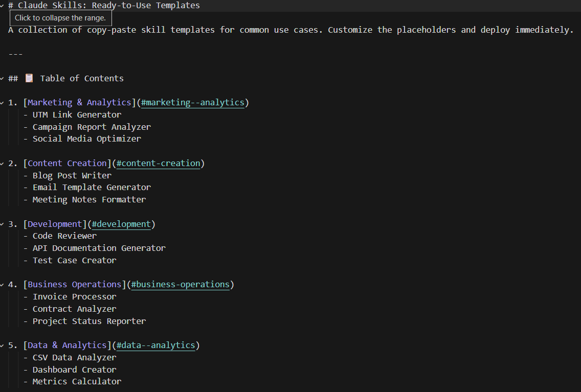The image size is (581, 392).
Task: Collapse fold for item 1 Marketing & Analytics
Action: (2, 103)
